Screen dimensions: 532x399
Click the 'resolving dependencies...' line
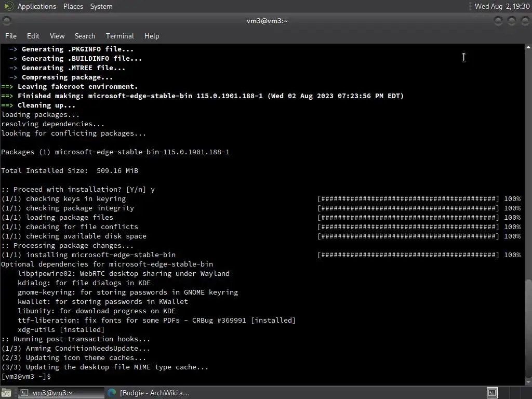pyautogui.click(x=53, y=124)
